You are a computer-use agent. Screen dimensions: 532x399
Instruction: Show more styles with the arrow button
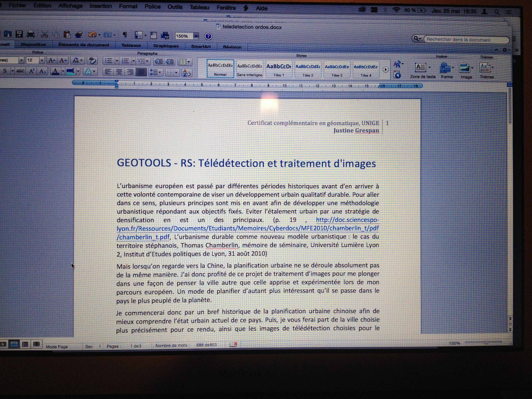point(385,70)
